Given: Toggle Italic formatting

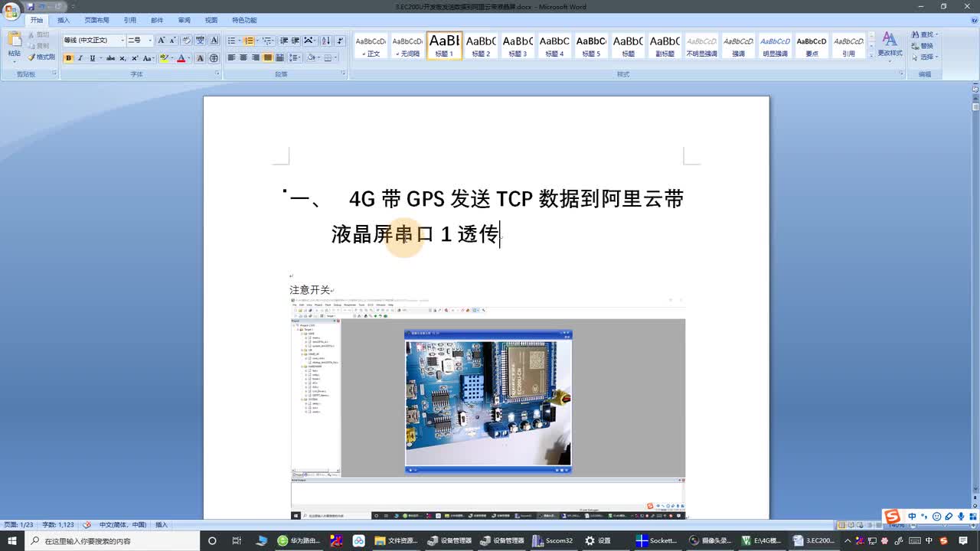Looking at the screenshot, I should (80, 58).
